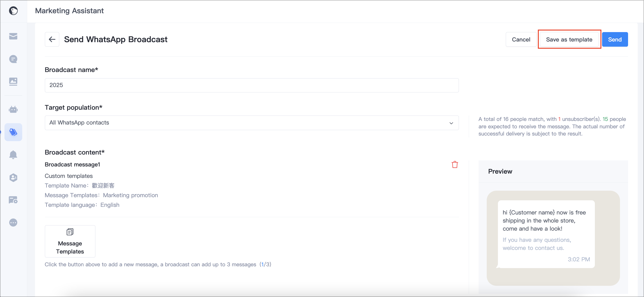The image size is (644, 297).
Task: Open the chat settings icon in sidebar
Action: point(13,200)
